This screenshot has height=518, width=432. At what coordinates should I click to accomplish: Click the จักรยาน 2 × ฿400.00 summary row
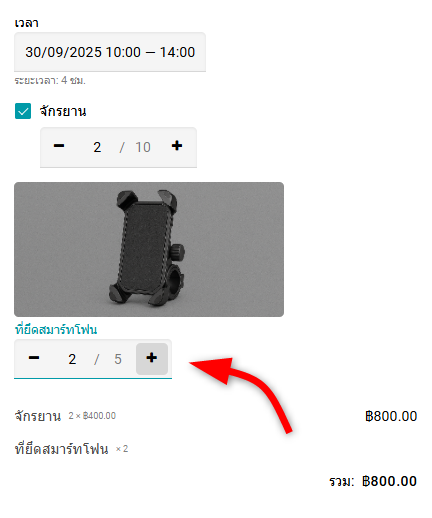pyautogui.click(x=216, y=416)
